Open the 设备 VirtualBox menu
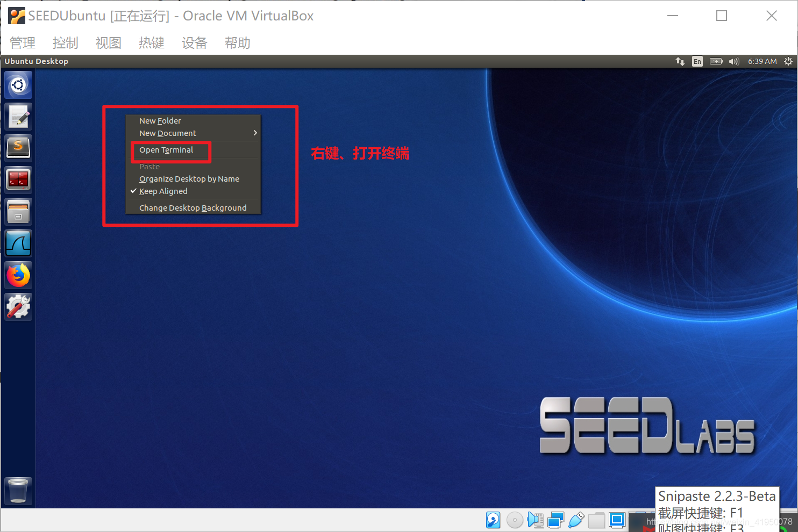This screenshot has width=798, height=532. 195,43
